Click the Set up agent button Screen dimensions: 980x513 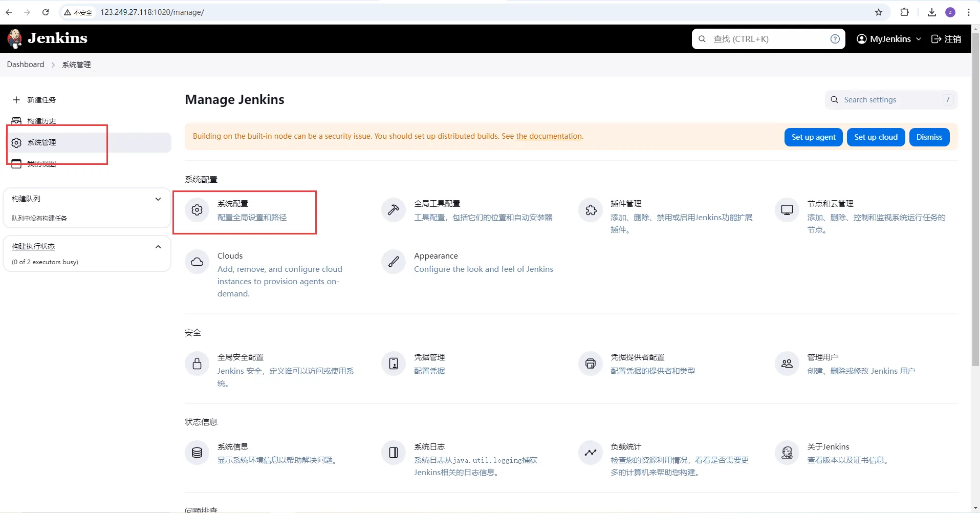[x=813, y=137]
